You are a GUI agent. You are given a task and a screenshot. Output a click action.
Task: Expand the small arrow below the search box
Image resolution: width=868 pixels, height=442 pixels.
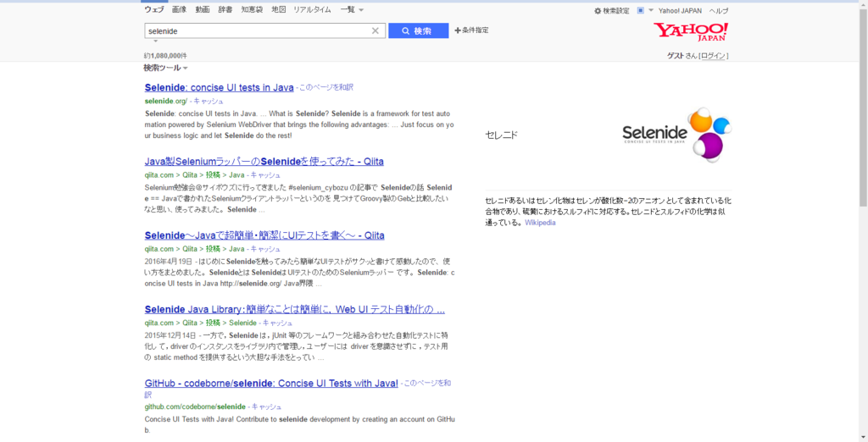(156, 41)
